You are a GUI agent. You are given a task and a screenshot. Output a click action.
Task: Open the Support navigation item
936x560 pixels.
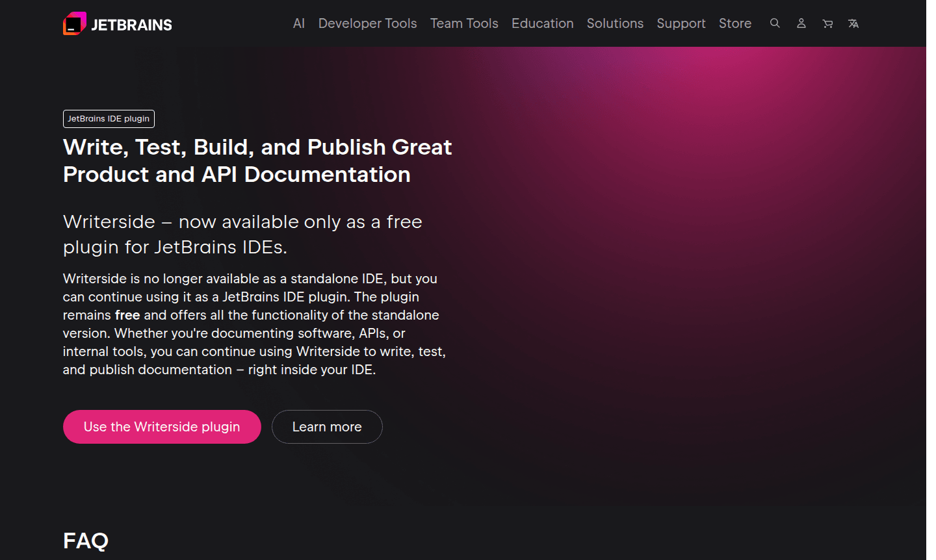(x=681, y=23)
